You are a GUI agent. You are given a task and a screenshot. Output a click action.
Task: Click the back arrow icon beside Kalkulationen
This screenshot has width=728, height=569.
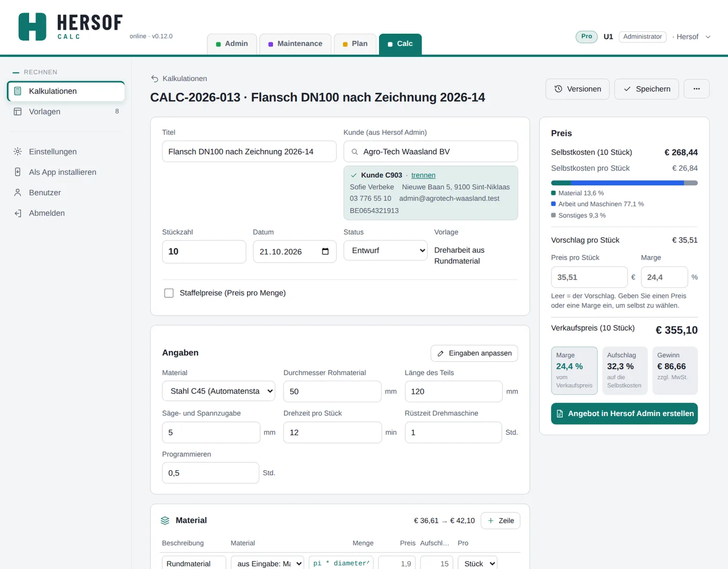point(154,79)
